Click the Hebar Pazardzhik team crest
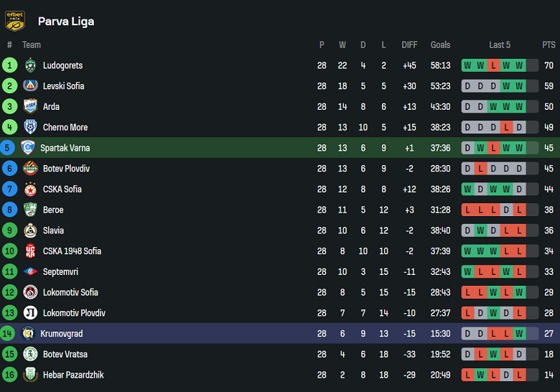The height and width of the screenshot is (392, 560). (30, 375)
